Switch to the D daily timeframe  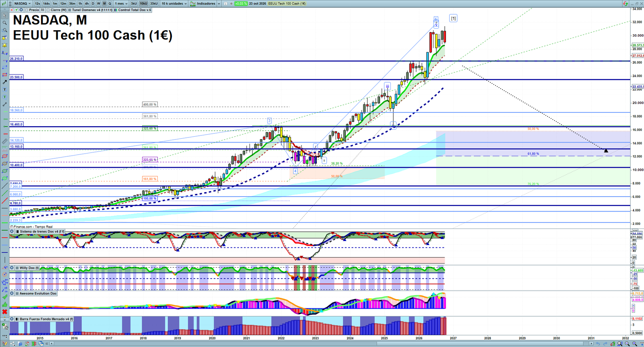click(93, 4)
